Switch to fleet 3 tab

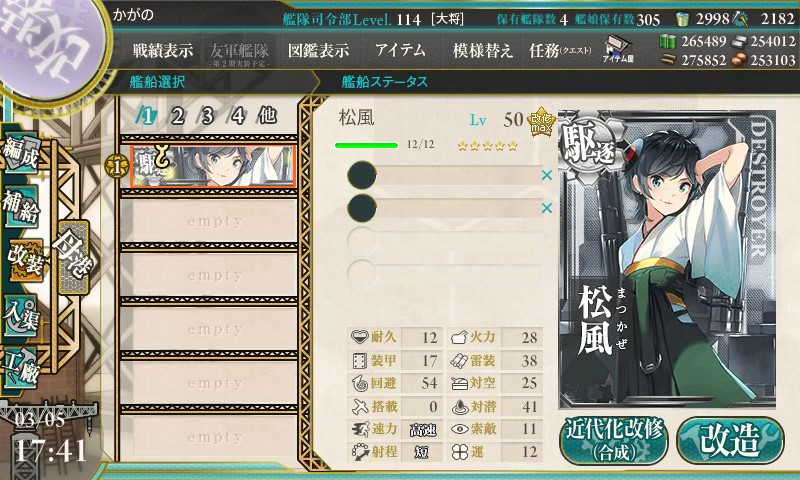tap(207, 116)
